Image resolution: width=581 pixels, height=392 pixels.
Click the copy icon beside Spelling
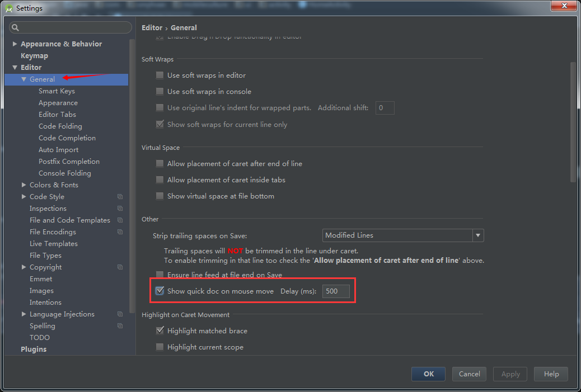pos(120,326)
